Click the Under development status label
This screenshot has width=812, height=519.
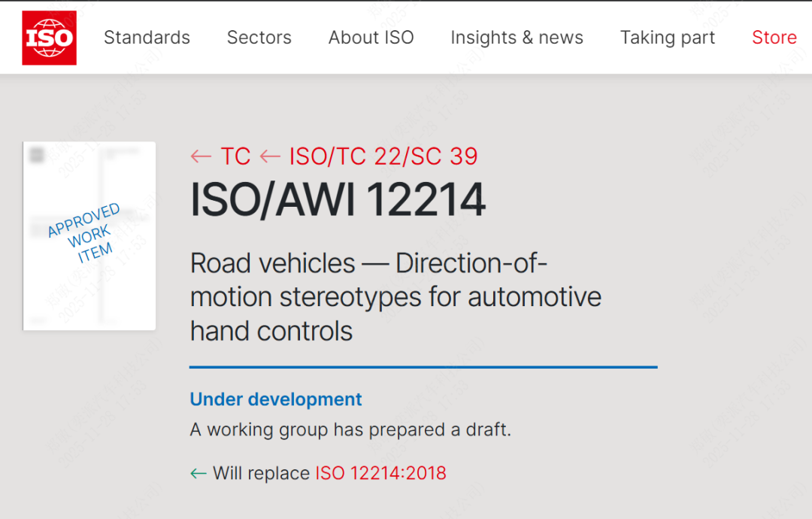[275, 399]
